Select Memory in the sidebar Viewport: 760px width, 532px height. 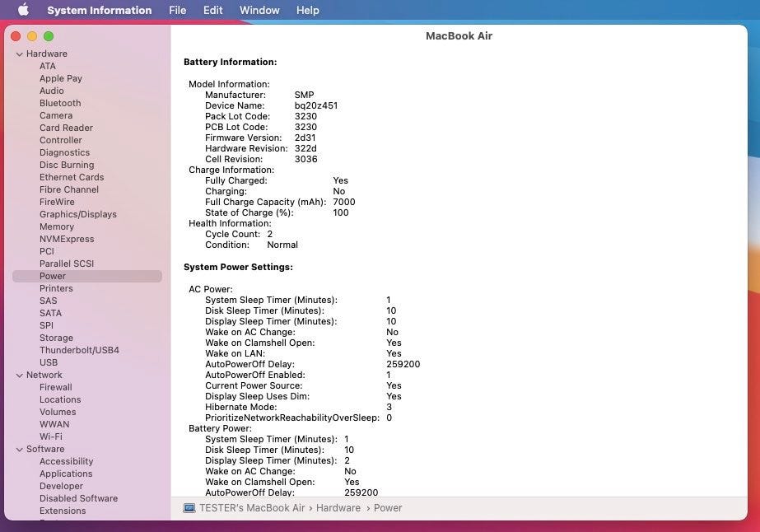click(x=57, y=226)
